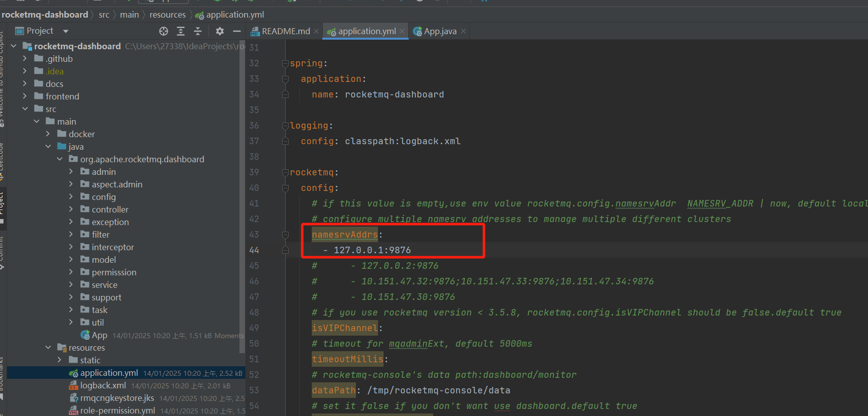
Task: Click line number 44 in the gutter
Action: point(254,250)
